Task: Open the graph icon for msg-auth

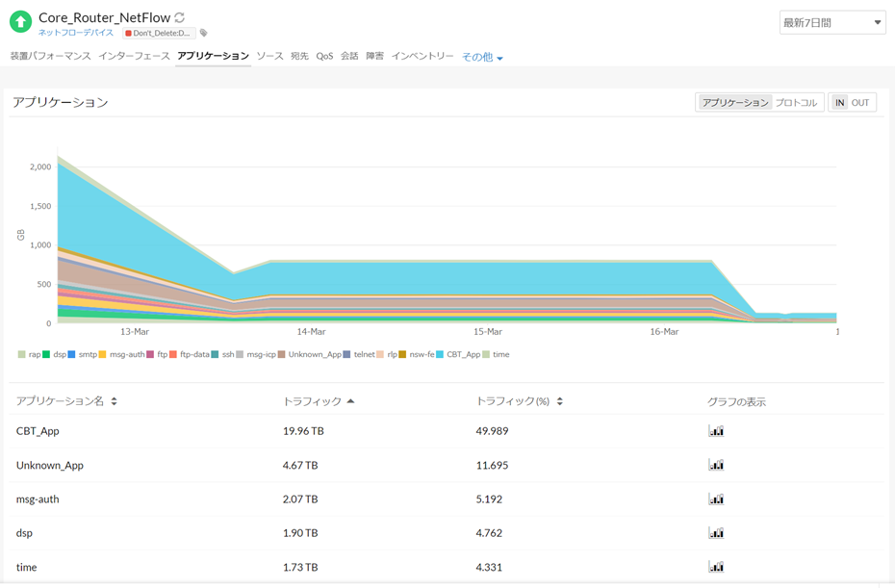Action: (715, 499)
